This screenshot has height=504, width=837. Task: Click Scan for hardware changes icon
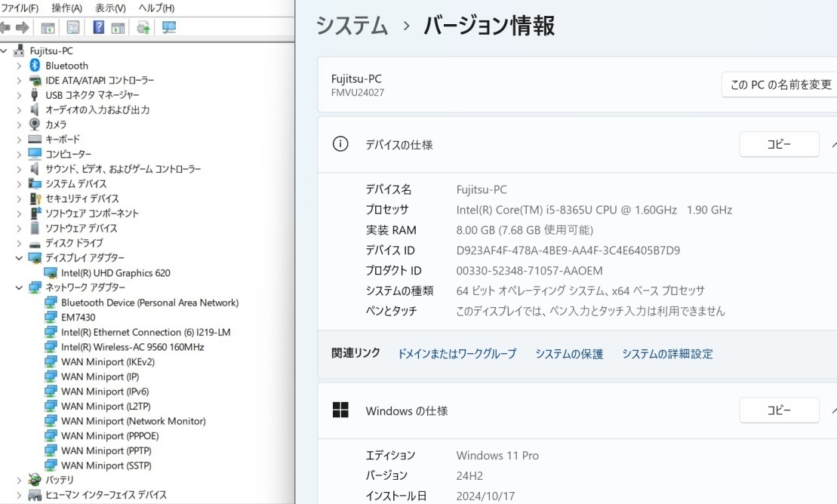168,28
